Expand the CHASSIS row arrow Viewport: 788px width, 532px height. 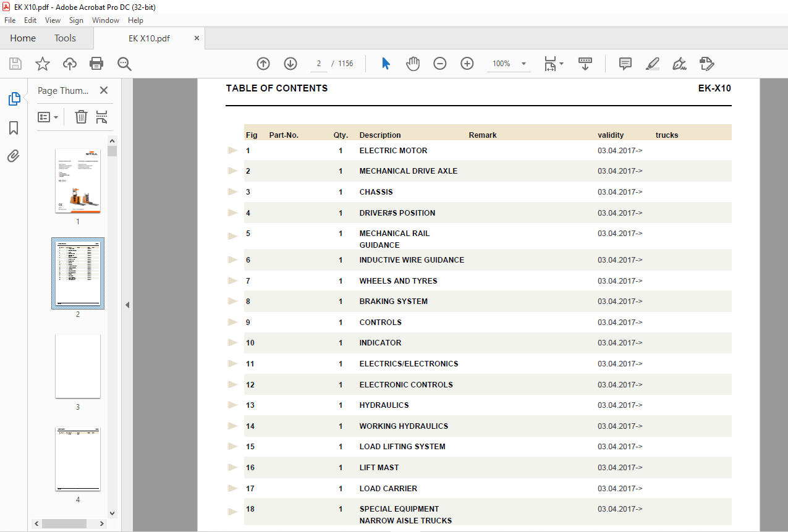coord(233,192)
